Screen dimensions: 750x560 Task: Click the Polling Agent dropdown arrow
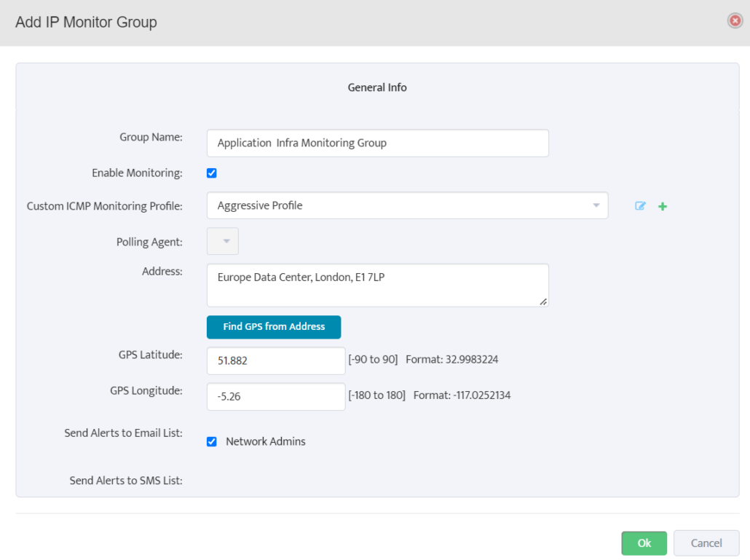click(x=222, y=241)
